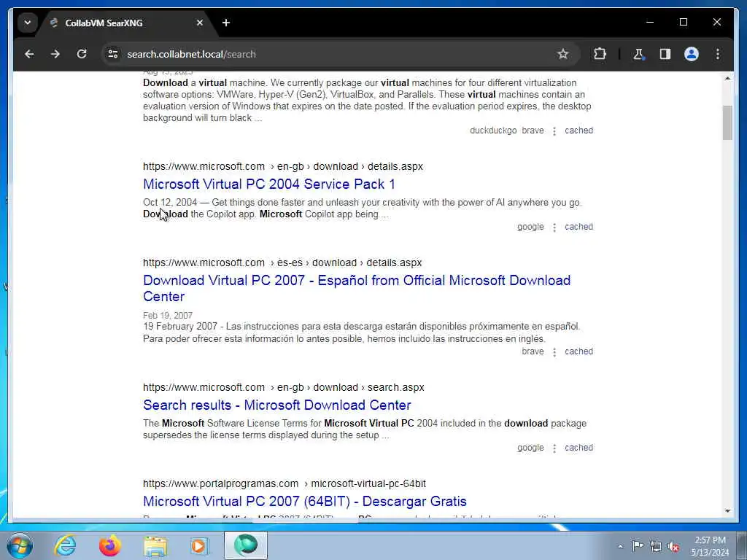Open muted volume tray icon
This screenshot has width=747, height=560.
click(x=673, y=546)
